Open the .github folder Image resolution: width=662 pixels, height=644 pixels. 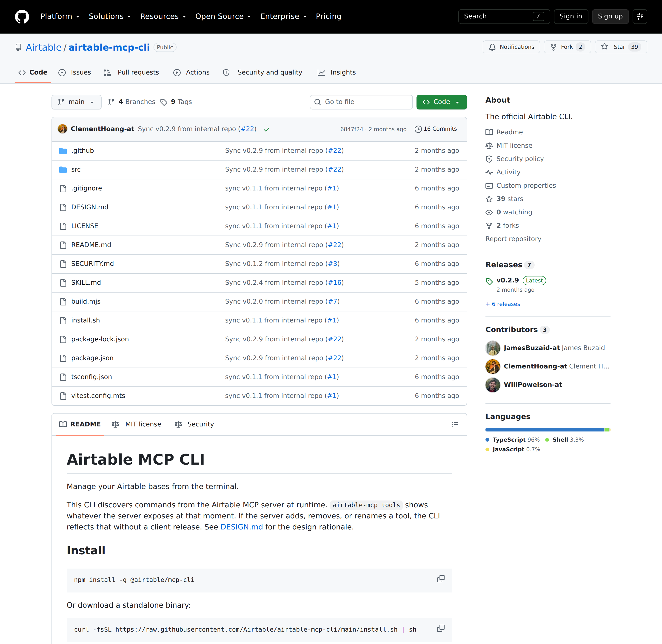pyautogui.click(x=83, y=150)
